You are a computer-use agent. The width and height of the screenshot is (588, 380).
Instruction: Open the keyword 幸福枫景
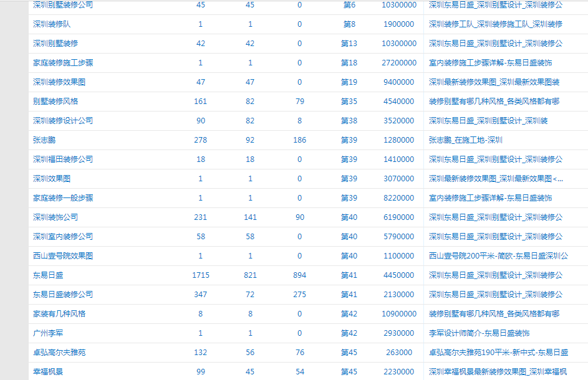(48, 372)
